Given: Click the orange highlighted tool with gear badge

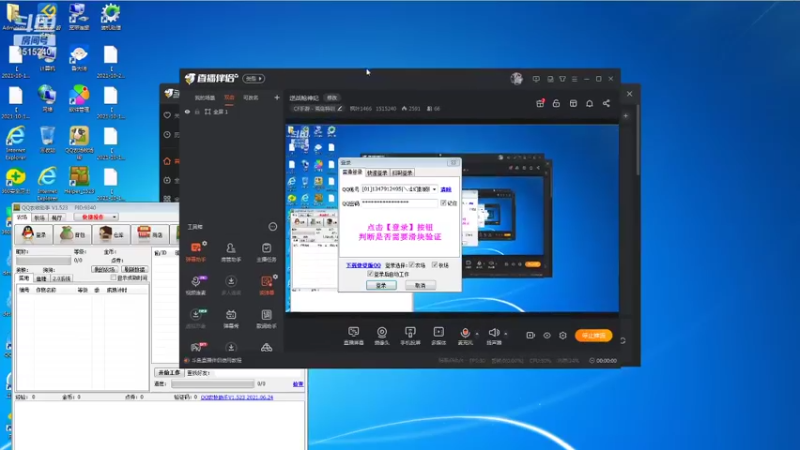Looking at the screenshot, I should (266, 285).
